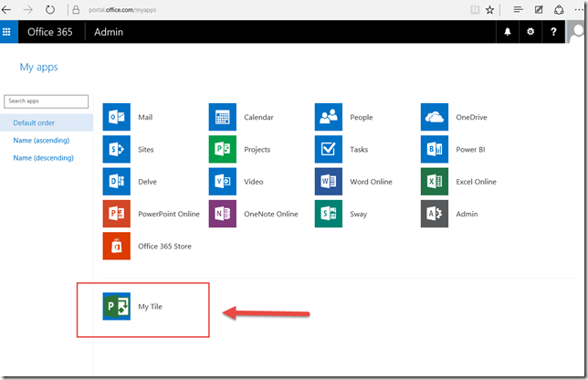Click the Delve label text

(x=147, y=182)
